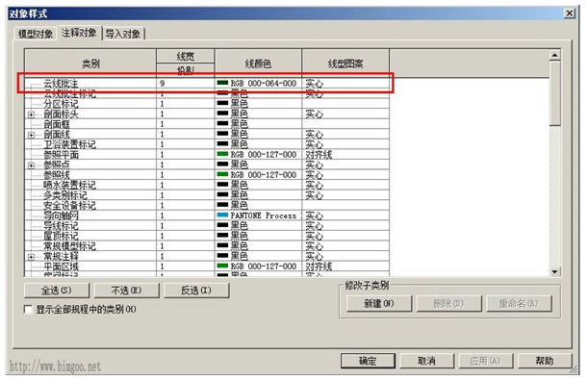Enable 显示全部规程中的类别 checkbox

tap(28, 309)
